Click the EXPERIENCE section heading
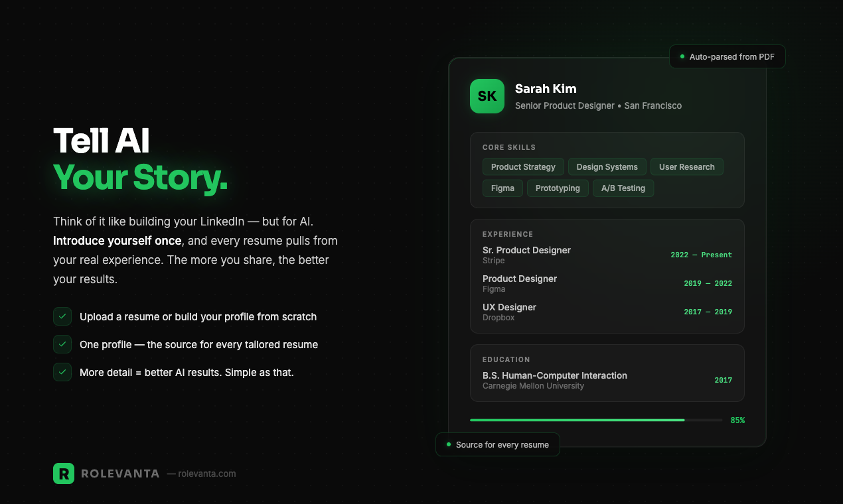This screenshot has width=843, height=504. pyautogui.click(x=508, y=234)
